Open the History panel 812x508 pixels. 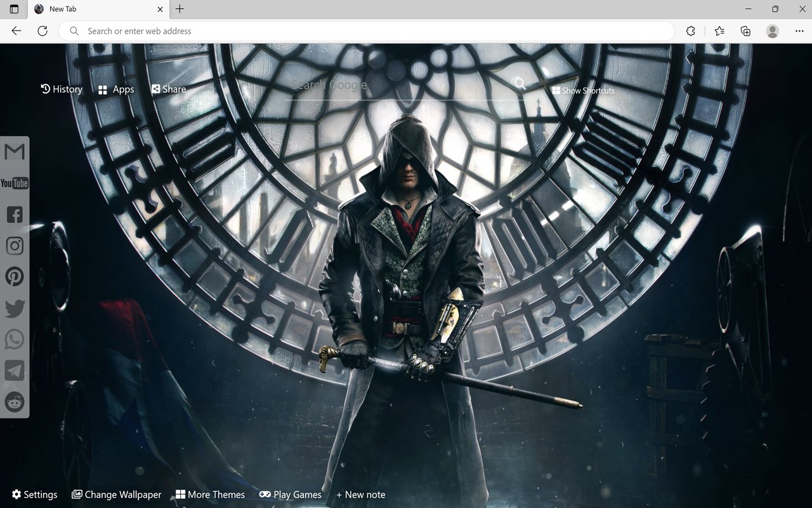pos(62,90)
